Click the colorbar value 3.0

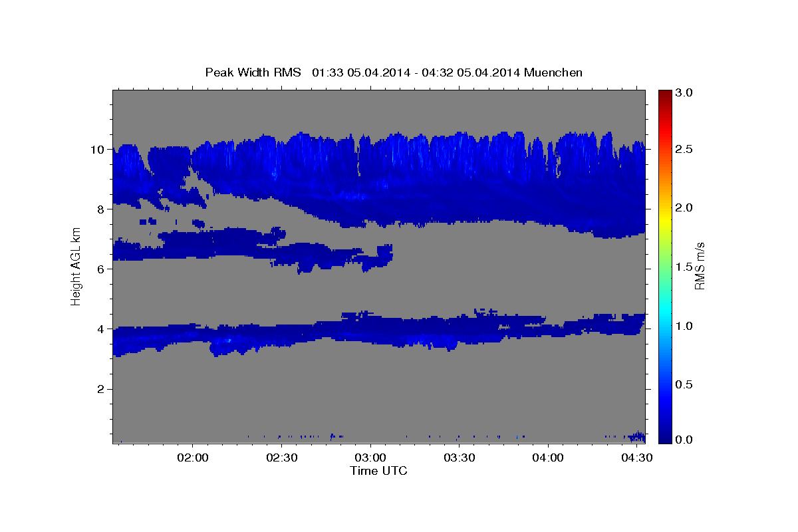coord(684,93)
